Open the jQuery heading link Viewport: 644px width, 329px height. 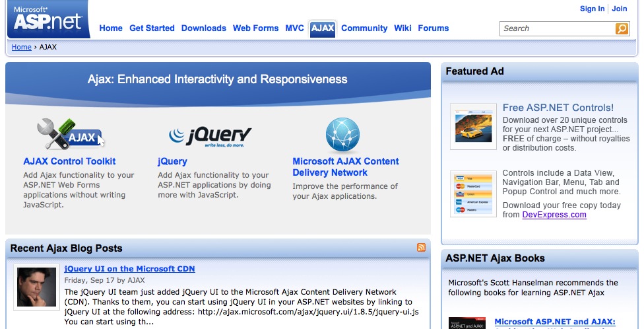click(172, 161)
